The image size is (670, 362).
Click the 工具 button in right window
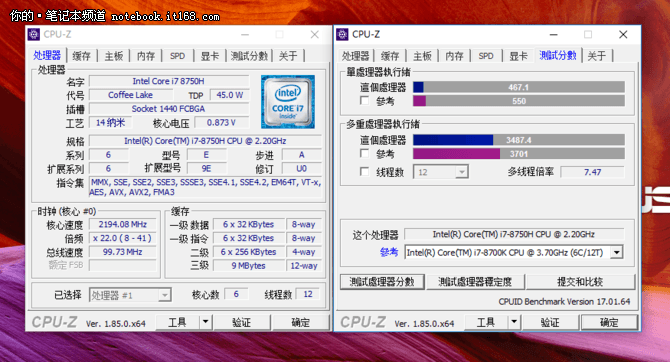(x=486, y=322)
